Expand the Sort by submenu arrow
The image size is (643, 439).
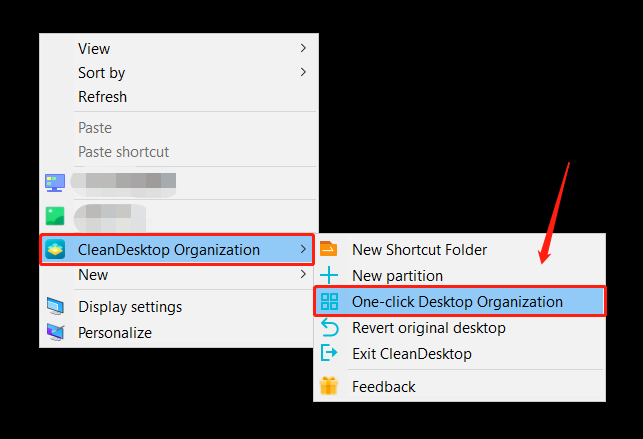click(x=303, y=72)
